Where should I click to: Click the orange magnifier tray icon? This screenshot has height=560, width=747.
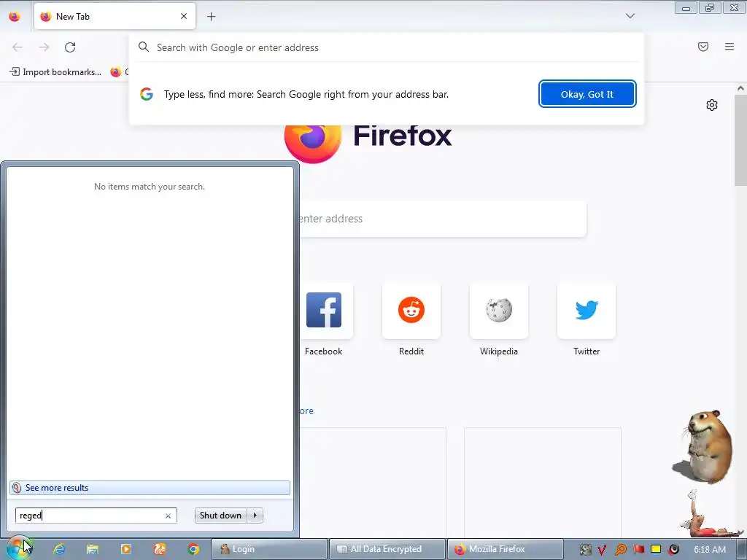621,550
